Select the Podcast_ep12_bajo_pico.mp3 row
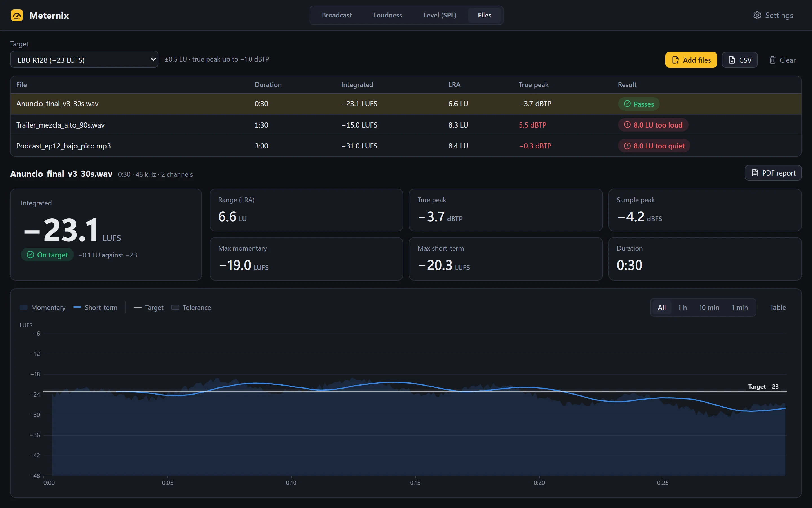Viewport: 812px width, 508px height. (406, 146)
